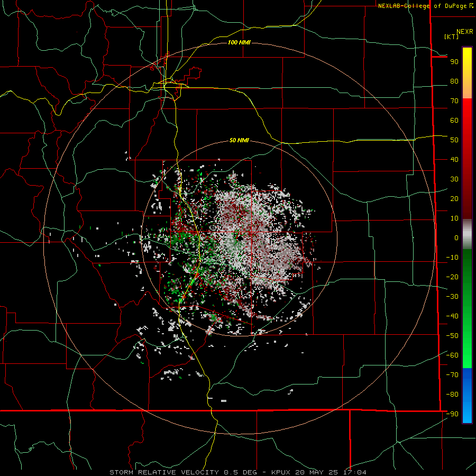Select the 40 value on the velocity scale
The image size is (476, 476).
454,160
